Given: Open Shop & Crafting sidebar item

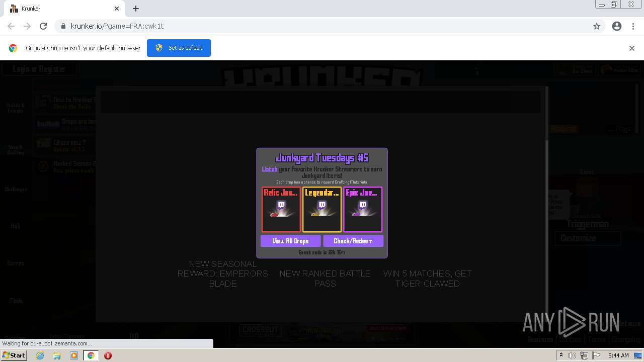Looking at the screenshot, I should click(16, 150).
